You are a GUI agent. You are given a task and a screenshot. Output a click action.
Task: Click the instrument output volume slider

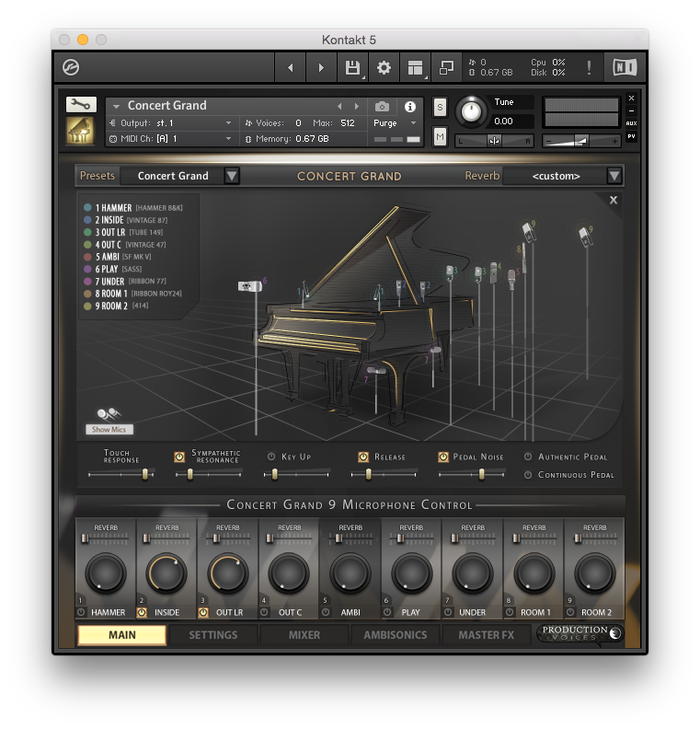tap(581, 141)
